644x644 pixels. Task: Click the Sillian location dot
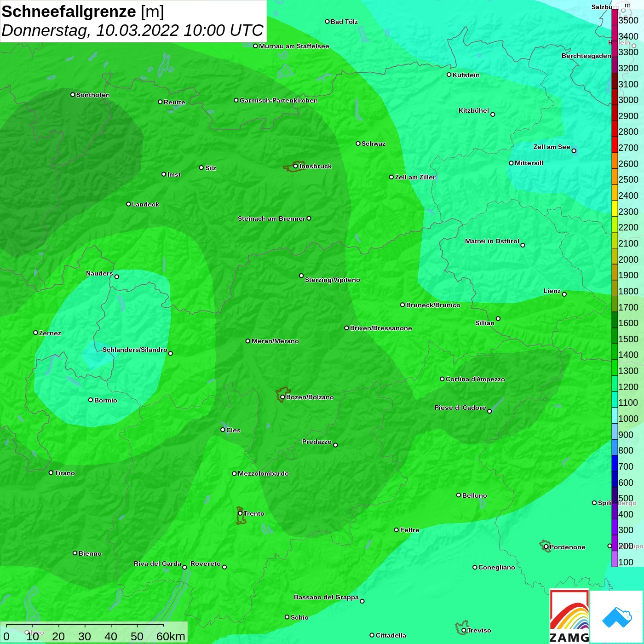498,319
